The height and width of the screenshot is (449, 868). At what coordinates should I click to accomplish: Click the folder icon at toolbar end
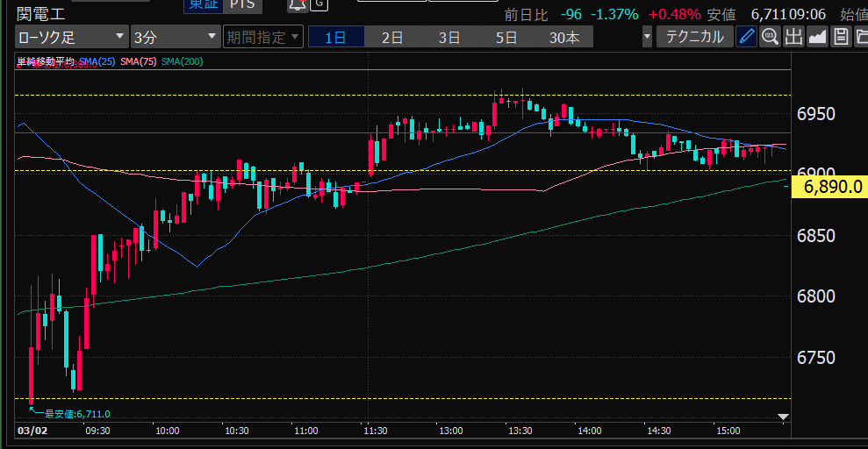pyautogui.click(x=860, y=36)
